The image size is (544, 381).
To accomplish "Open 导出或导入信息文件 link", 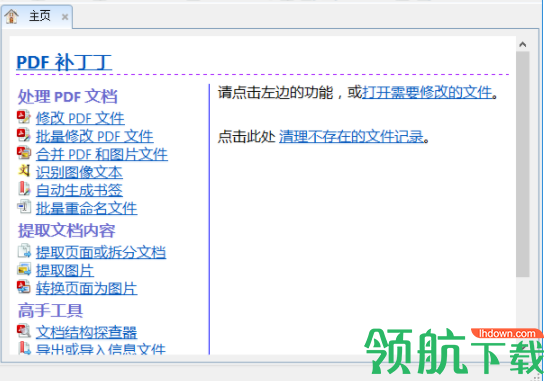I will tap(101, 349).
